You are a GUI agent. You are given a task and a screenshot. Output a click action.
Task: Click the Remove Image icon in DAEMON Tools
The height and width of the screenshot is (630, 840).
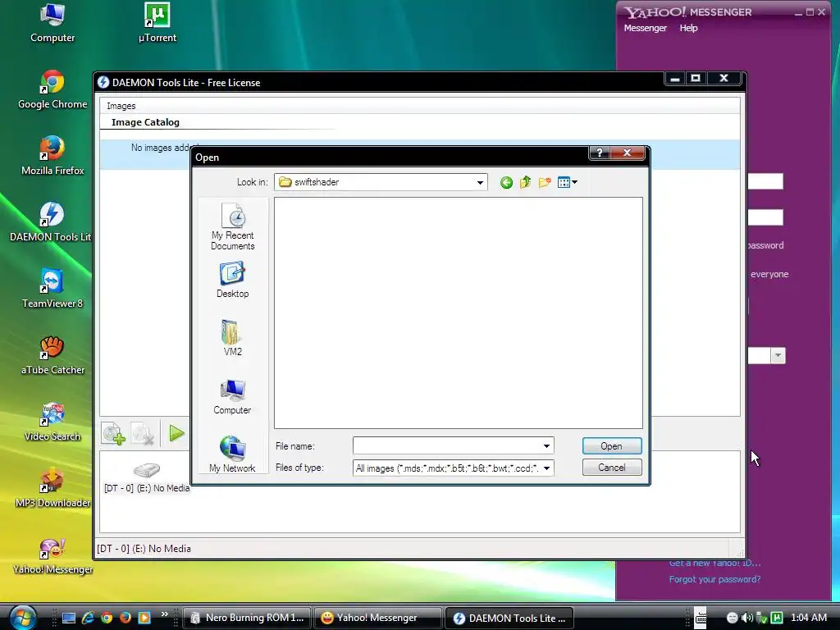tap(143, 434)
